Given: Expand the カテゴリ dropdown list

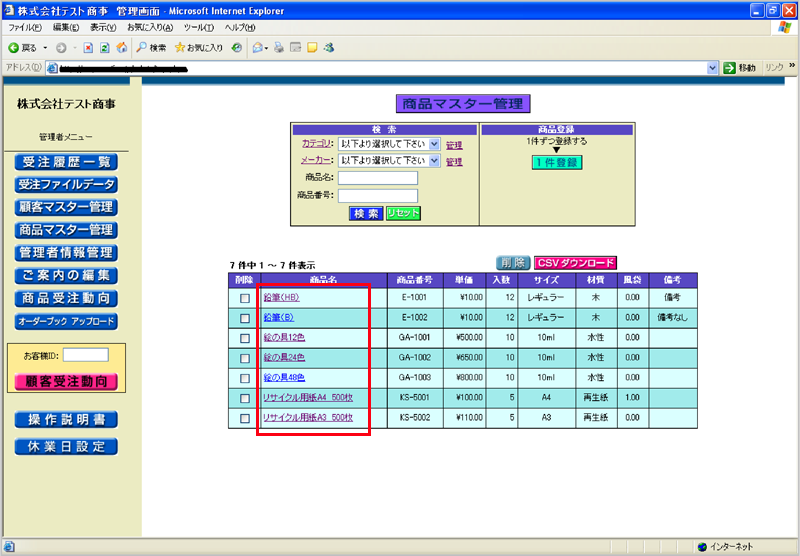Looking at the screenshot, I should coord(434,144).
